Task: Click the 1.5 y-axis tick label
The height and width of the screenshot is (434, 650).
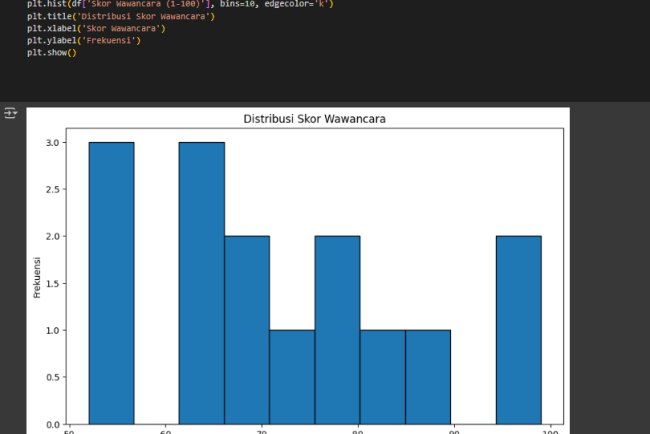Action: tap(52, 283)
